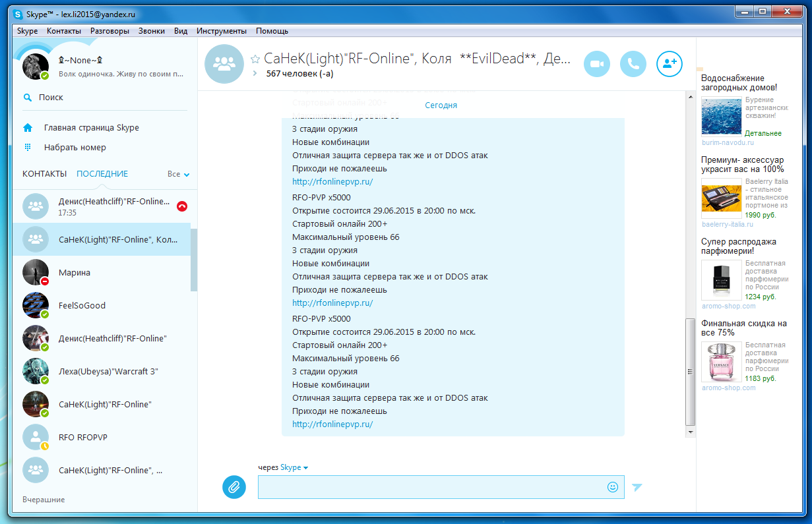This screenshot has width=812, height=524.
Task: Open FeelSoGood contact avatar
Action: [36, 305]
